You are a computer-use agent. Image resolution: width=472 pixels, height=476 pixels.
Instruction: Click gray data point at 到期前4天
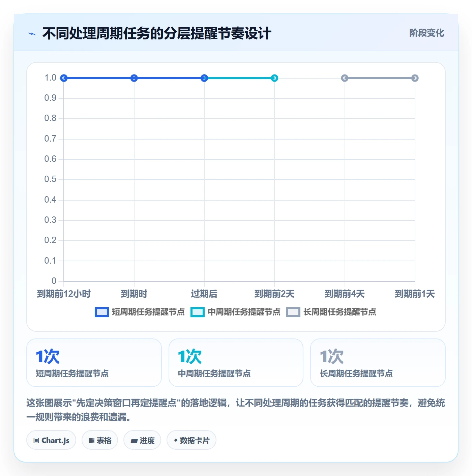pos(345,78)
